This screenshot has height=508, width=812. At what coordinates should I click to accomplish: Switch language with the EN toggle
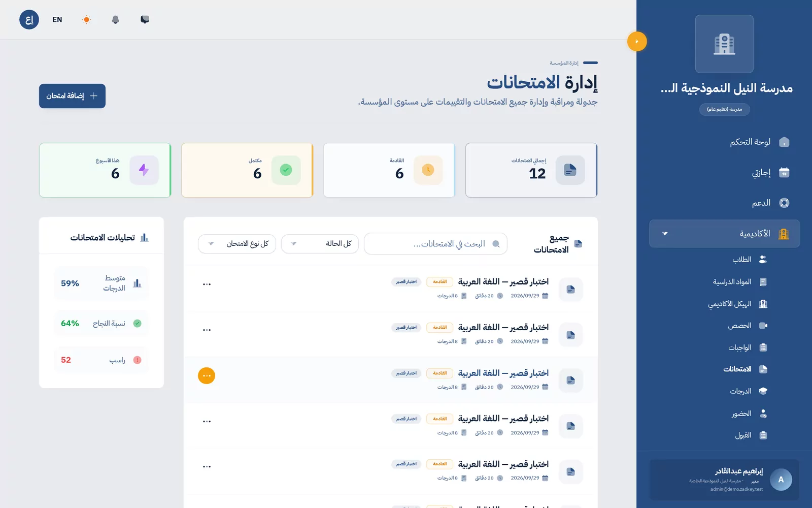coord(57,20)
